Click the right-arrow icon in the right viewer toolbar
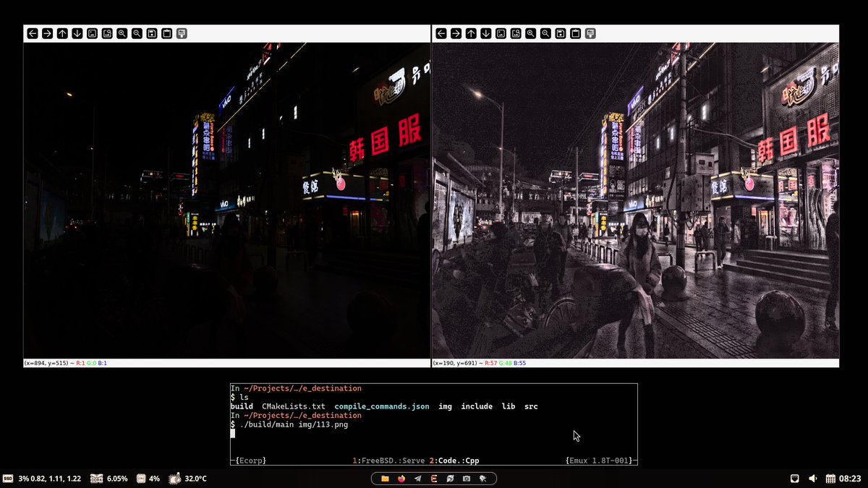 pos(456,33)
